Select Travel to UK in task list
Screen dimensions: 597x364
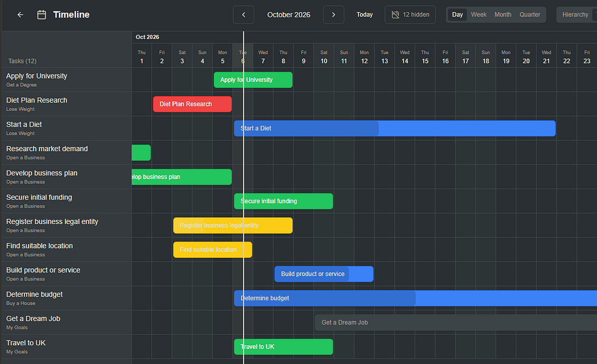pyautogui.click(x=26, y=343)
